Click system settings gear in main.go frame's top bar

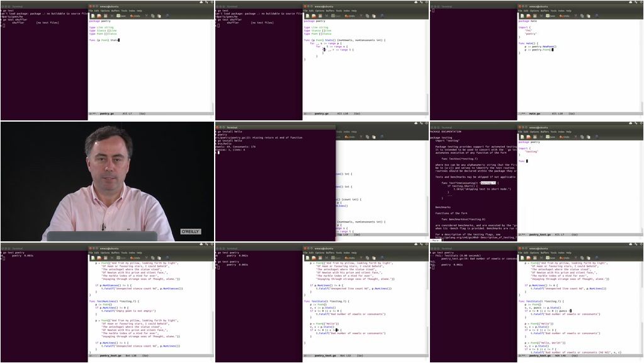[x=641, y=2]
